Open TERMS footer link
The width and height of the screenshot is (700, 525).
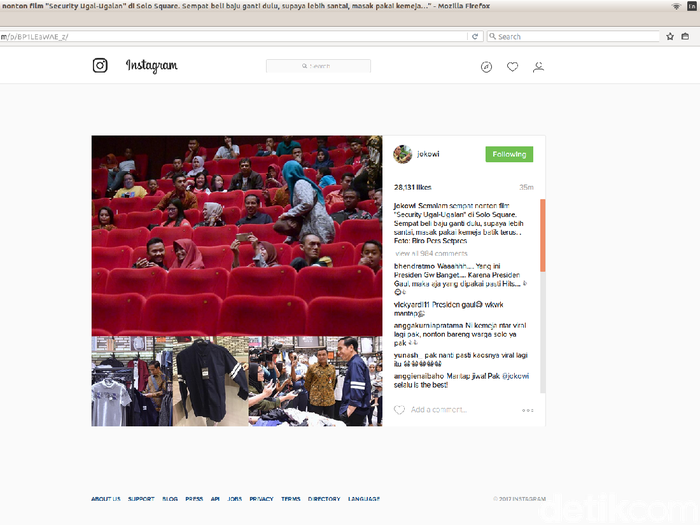click(x=291, y=499)
